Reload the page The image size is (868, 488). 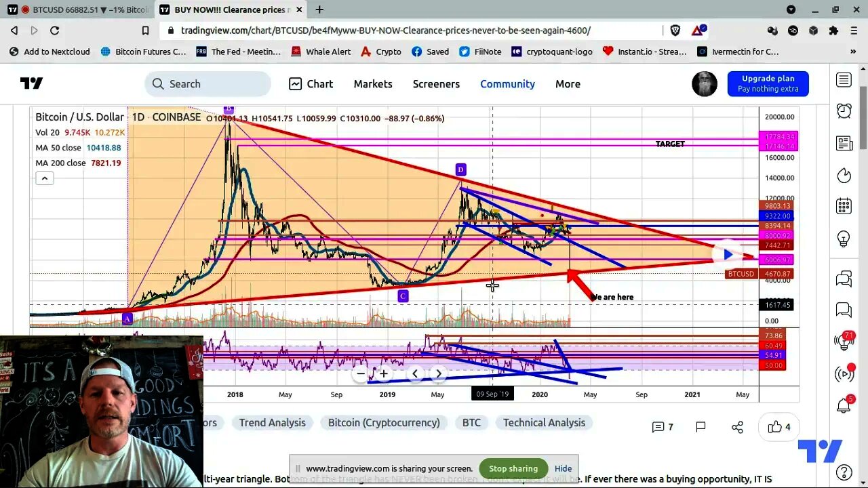pos(55,30)
